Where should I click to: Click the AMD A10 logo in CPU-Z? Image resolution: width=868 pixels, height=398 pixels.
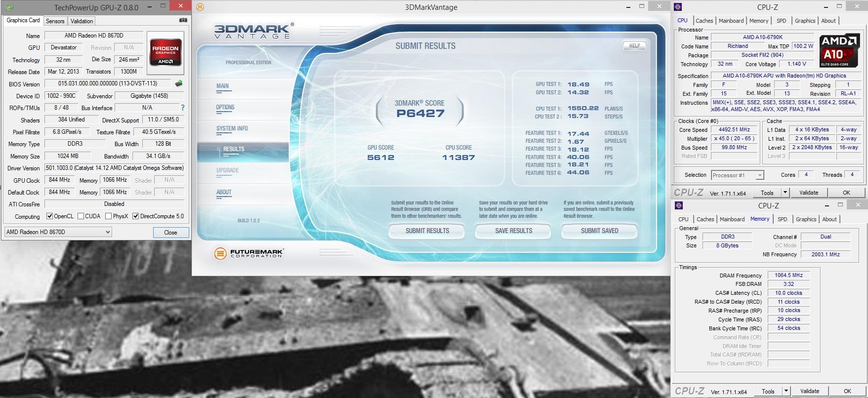(x=839, y=50)
